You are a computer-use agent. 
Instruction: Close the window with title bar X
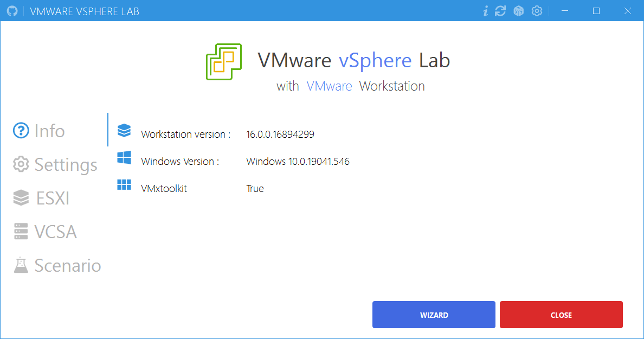628,11
